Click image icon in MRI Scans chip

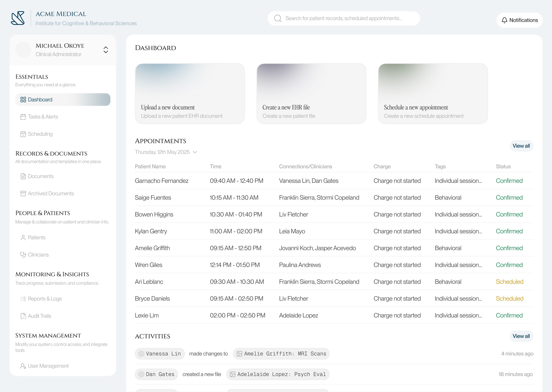coord(239,354)
